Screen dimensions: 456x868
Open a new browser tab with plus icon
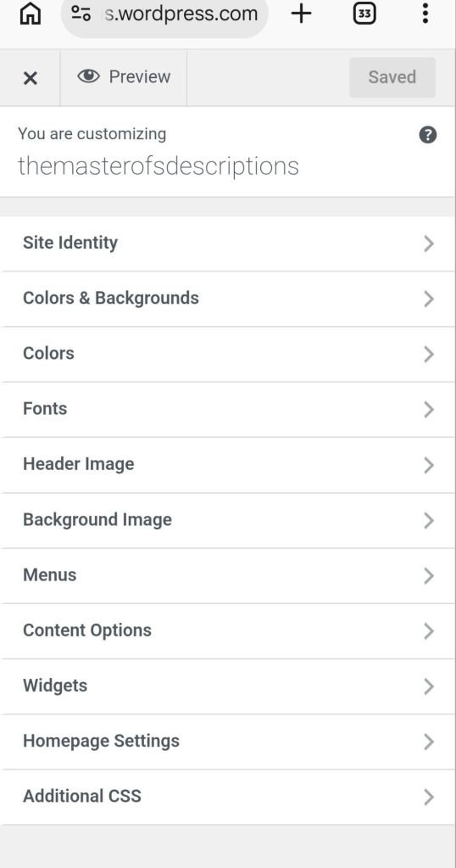[x=301, y=14]
